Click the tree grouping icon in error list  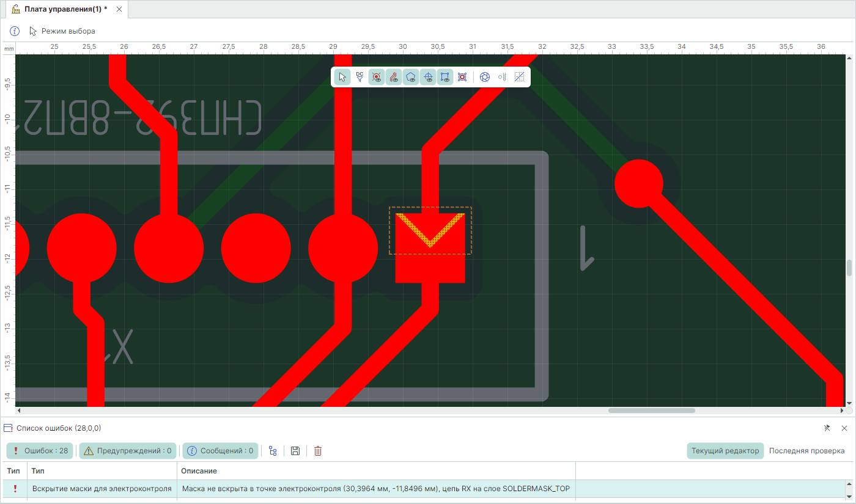[273, 451]
